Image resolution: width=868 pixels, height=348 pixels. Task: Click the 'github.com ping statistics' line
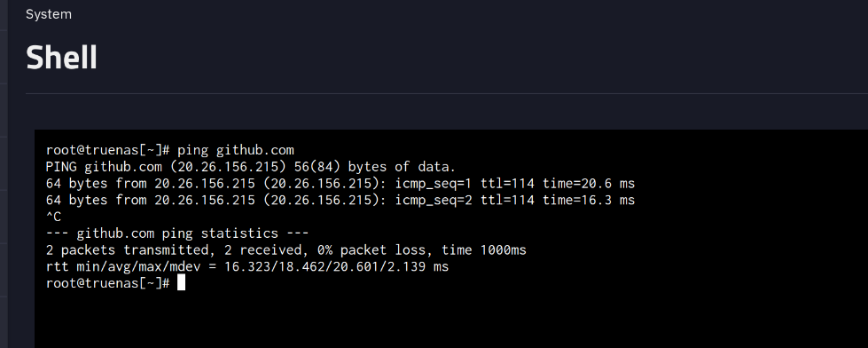pyautogui.click(x=177, y=233)
